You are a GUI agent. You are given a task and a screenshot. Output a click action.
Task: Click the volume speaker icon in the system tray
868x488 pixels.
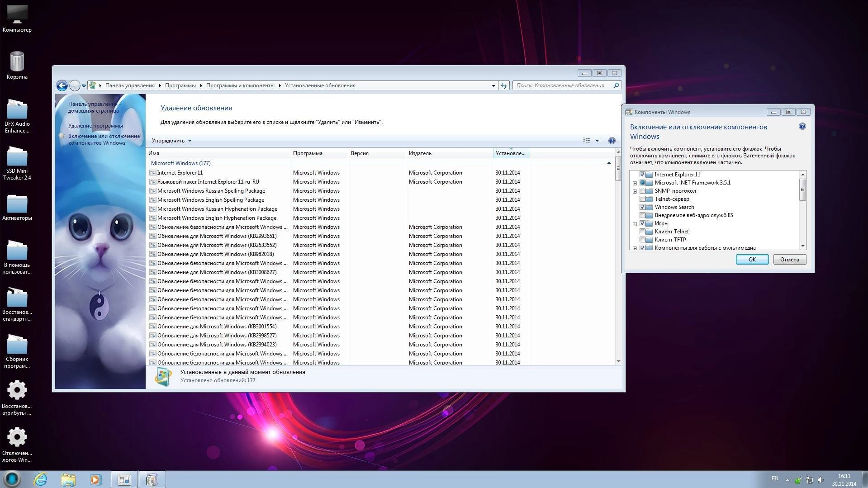coord(821,480)
